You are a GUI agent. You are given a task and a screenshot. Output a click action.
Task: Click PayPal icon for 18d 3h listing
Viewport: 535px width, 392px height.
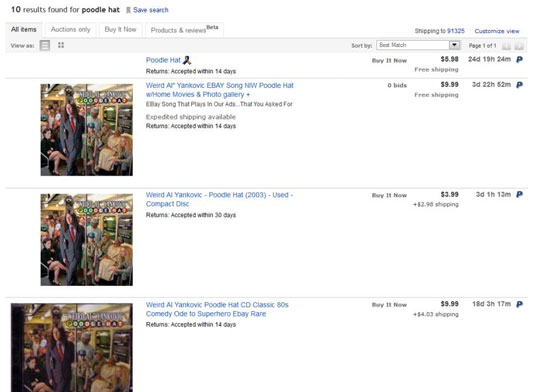[519, 304]
